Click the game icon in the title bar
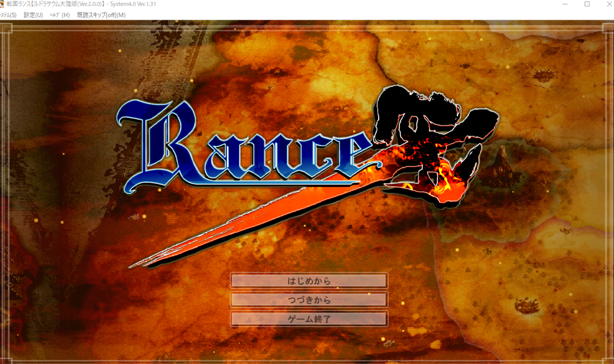 (3, 4)
